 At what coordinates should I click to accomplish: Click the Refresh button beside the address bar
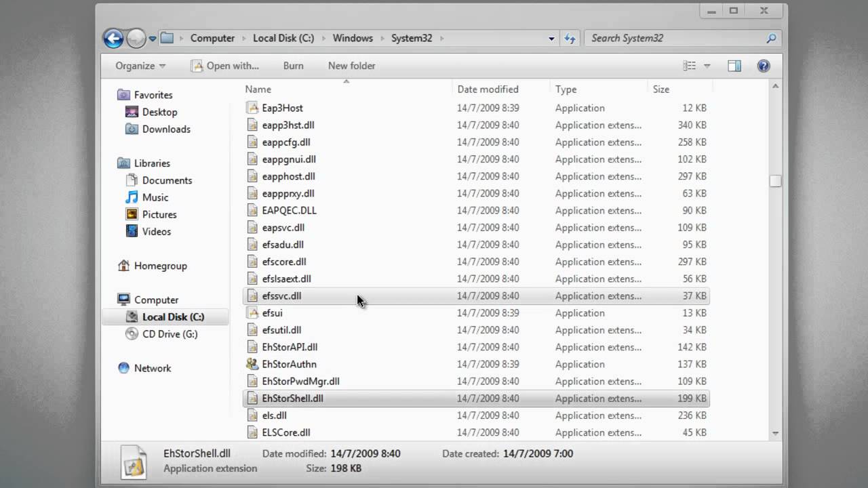click(x=570, y=38)
